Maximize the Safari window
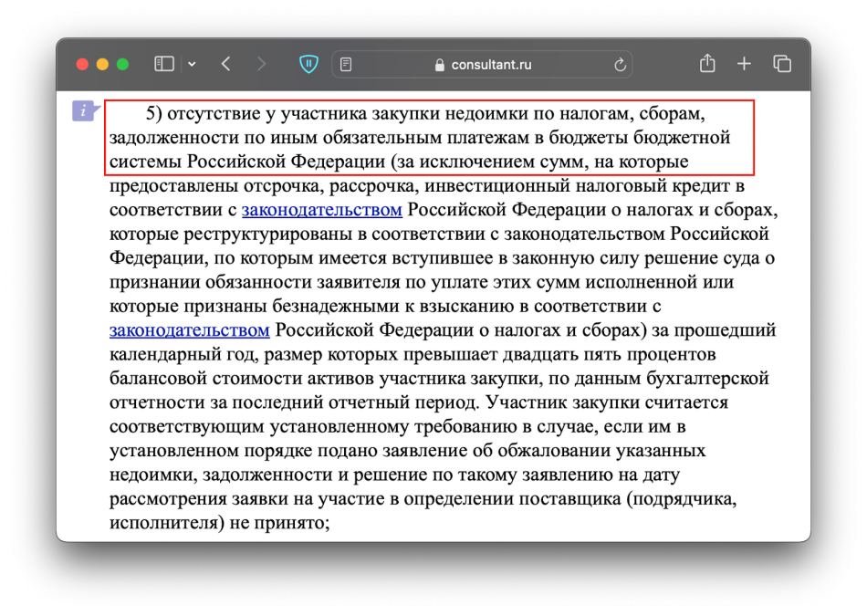 123,64
